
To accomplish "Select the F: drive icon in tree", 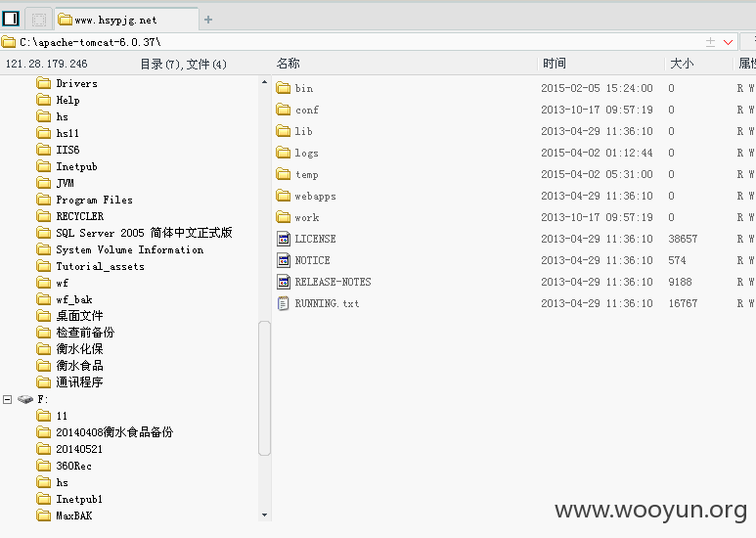I will [25, 399].
